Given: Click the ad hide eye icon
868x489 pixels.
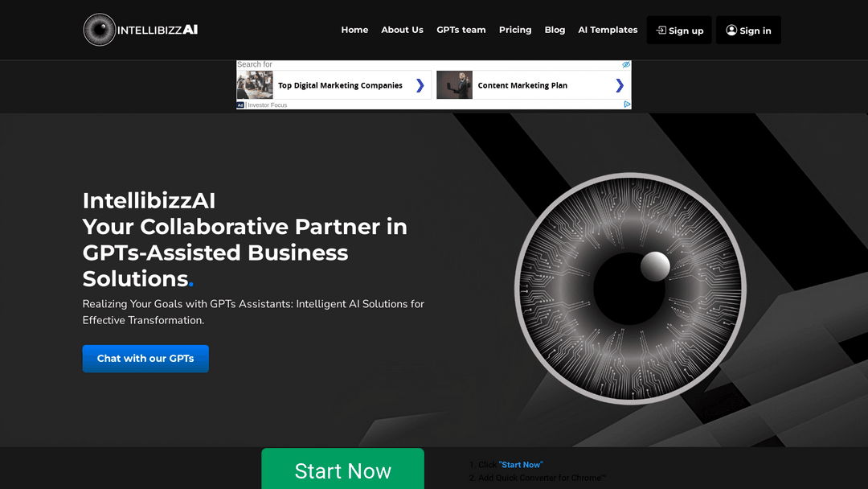Looking at the screenshot, I should [x=626, y=65].
